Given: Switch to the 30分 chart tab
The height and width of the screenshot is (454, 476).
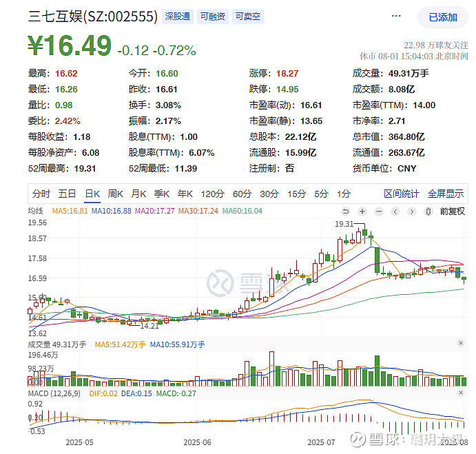Looking at the screenshot, I should [x=269, y=194].
